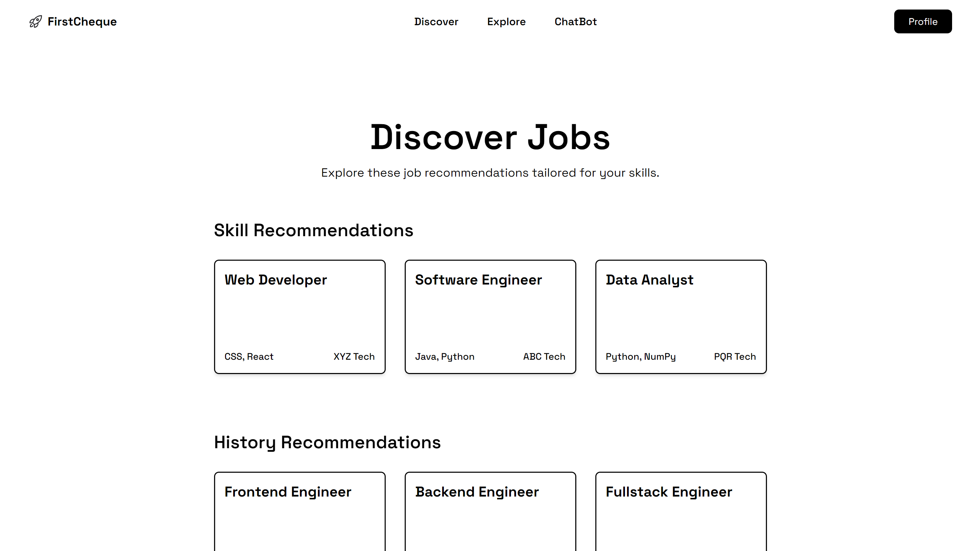Viewport: 980px width, 551px height.
Task: Click the History Recommendations heading
Action: 327,443
